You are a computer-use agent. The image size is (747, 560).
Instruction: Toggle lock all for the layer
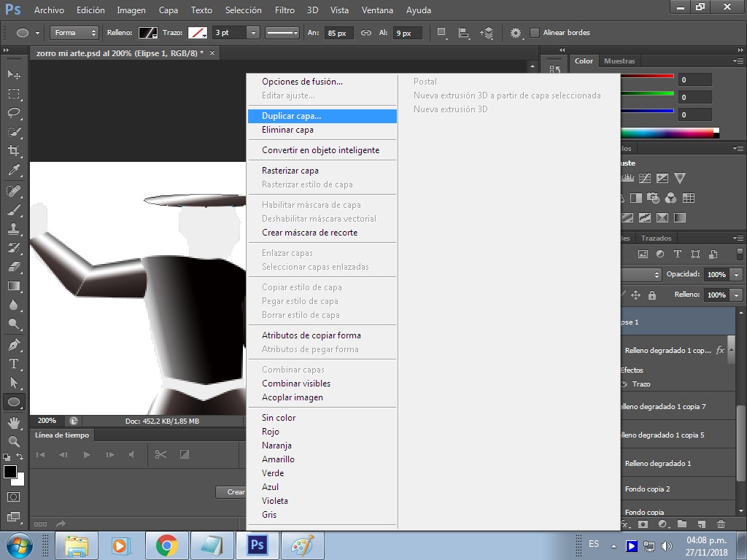point(652,295)
